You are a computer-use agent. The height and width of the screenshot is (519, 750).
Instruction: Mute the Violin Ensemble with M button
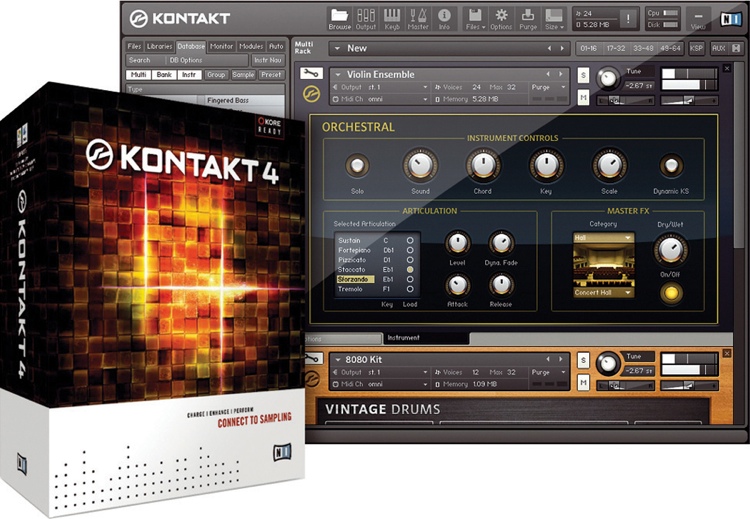point(583,97)
